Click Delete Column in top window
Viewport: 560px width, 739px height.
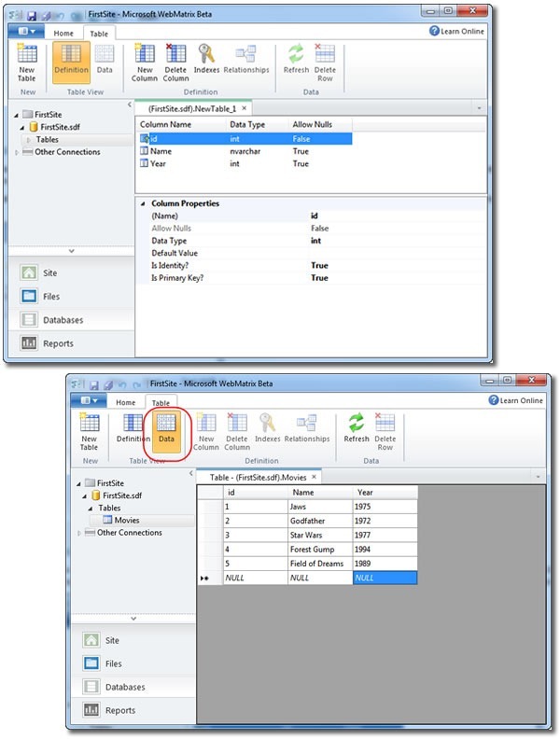point(175,63)
